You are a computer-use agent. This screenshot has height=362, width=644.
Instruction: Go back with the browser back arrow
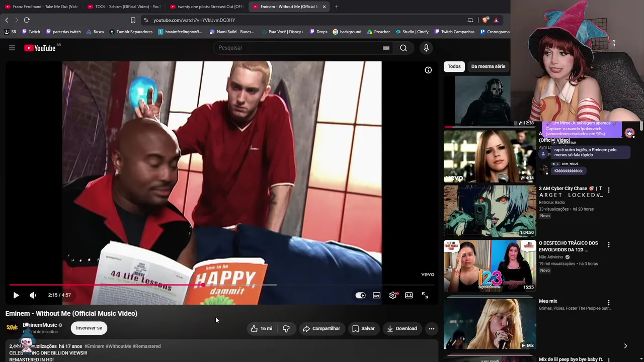click(x=7, y=20)
